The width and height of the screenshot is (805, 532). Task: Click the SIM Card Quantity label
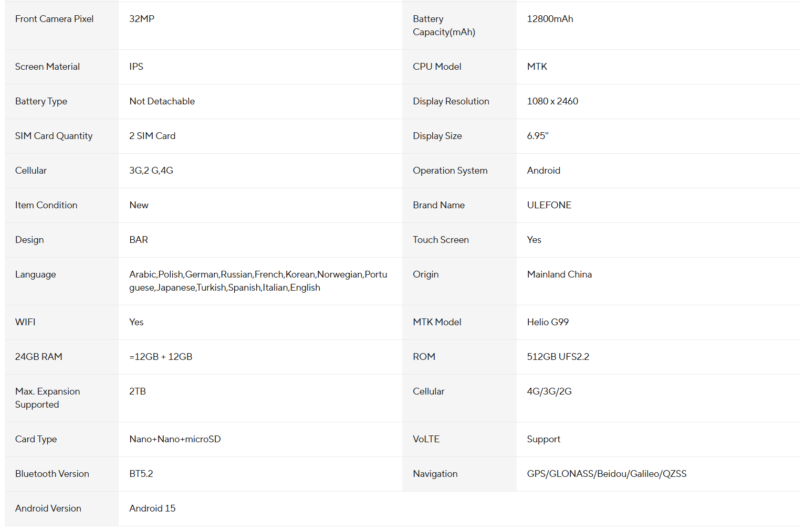[54, 136]
